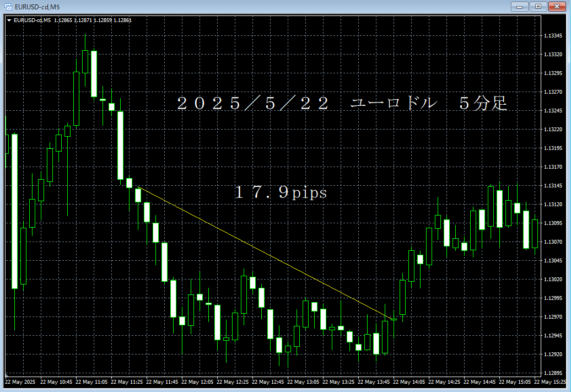This screenshot has width=571, height=392.
Task: Click the '22 May 10:45' time axis label
Action: [56, 382]
